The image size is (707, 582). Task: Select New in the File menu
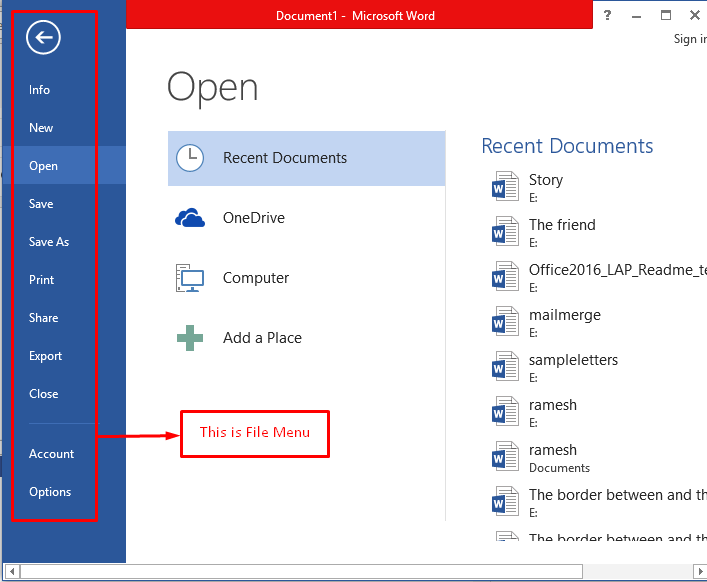(x=41, y=128)
